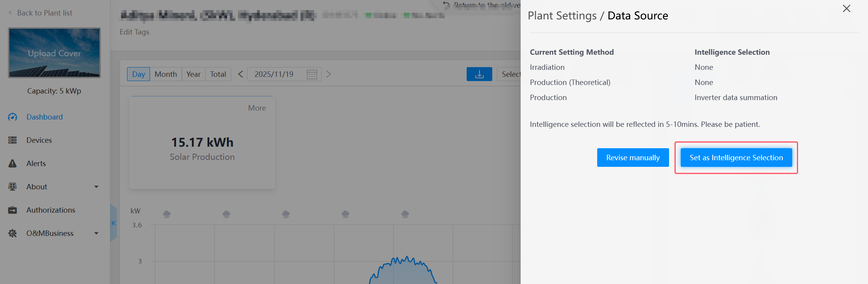Open the calendar date picker icon
Viewport: 868px width, 284px height.
312,74
